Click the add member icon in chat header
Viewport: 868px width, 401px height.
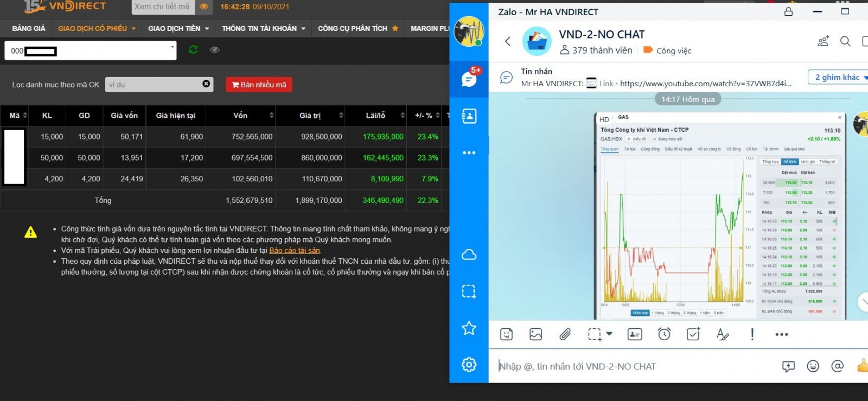pyautogui.click(x=824, y=41)
